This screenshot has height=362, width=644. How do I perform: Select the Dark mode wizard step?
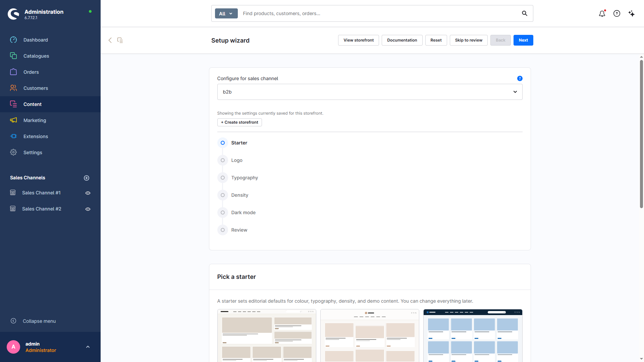pos(237,213)
